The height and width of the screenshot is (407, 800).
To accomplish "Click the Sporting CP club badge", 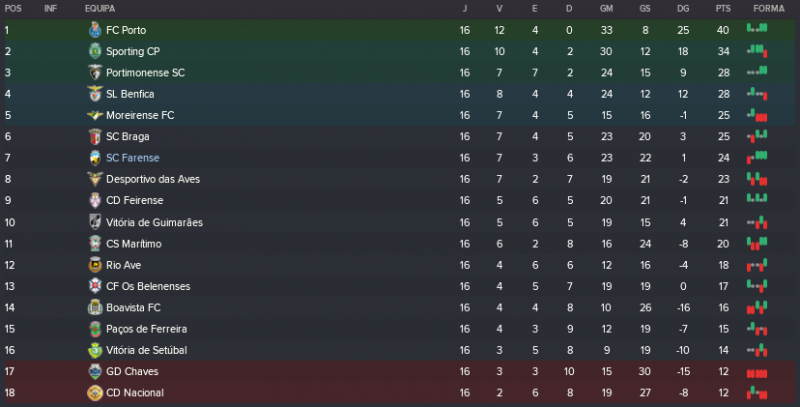I will [x=95, y=51].
